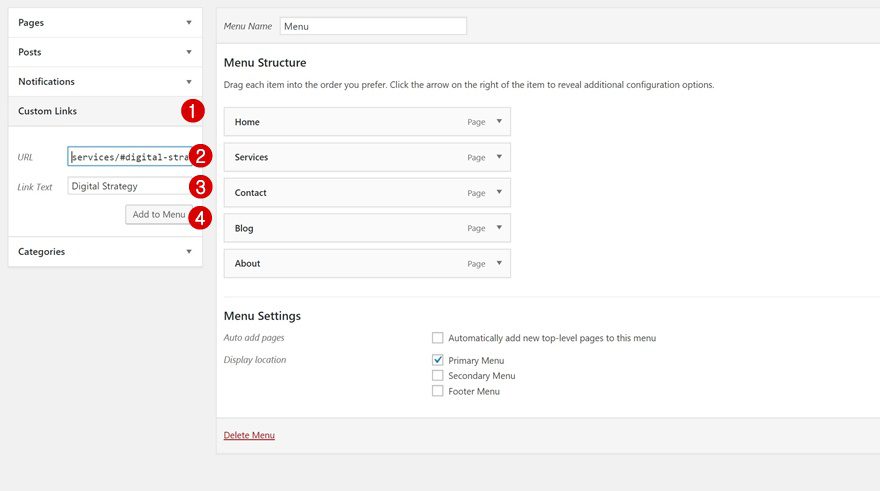Click the Display location label
The image size is (880, 491).
click(x=255, y=360)
